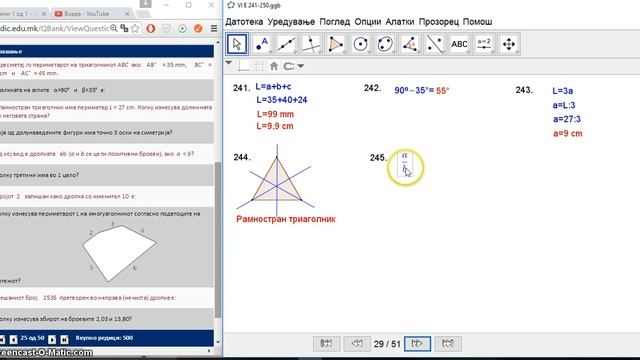640x360 pixels.
Task: Click the L=9,9 cm text
Action: 275,126
